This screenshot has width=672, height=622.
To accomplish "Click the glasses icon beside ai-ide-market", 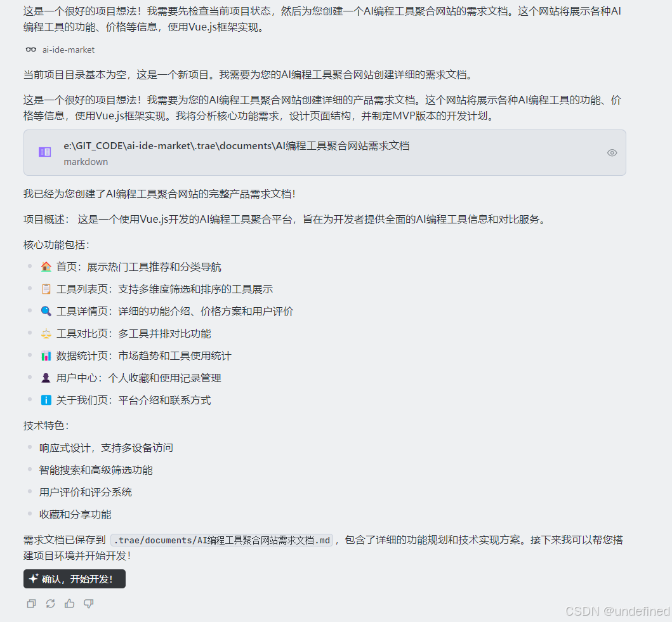I will click(30, 50).
